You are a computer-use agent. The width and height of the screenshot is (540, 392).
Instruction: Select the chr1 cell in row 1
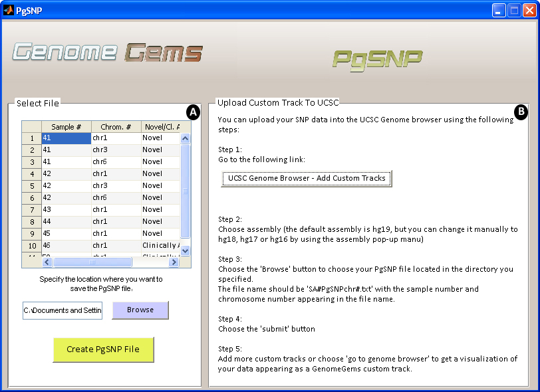point(116,138)
